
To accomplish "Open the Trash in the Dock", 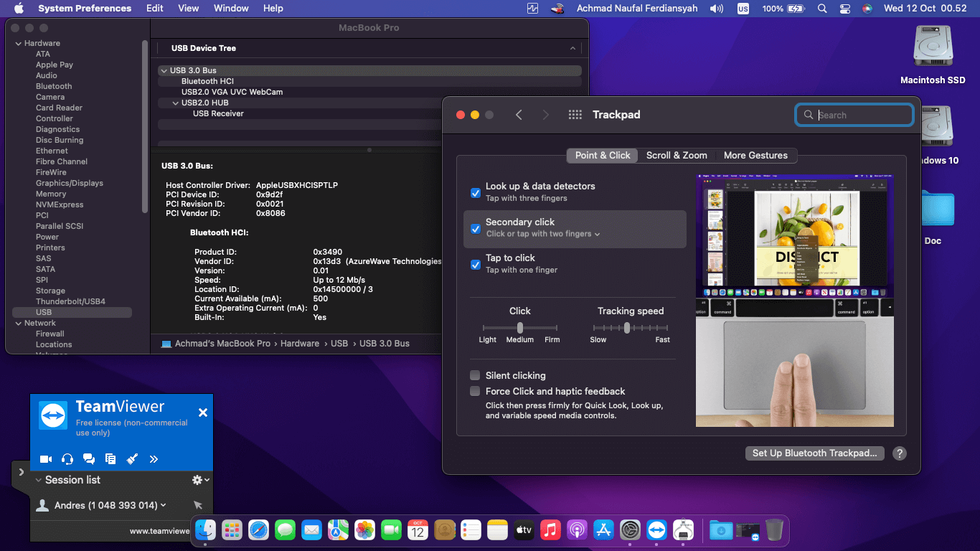I will pos(774,530).
